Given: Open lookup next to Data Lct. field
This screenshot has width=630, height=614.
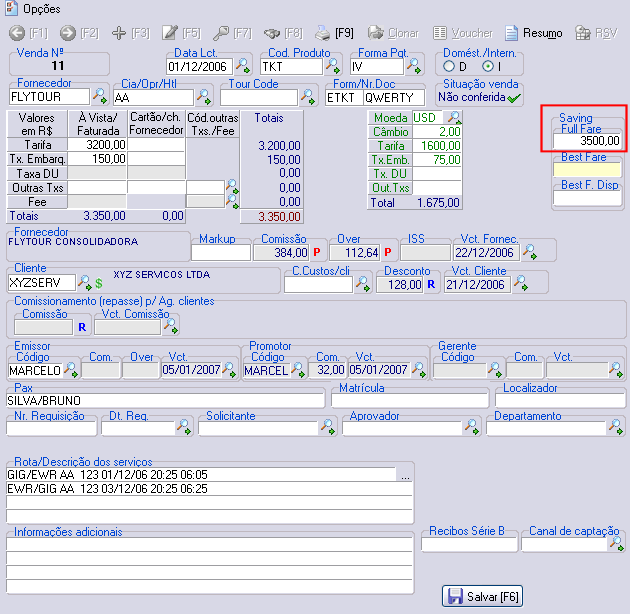Looking at the screenshot, I should (243, 65).
